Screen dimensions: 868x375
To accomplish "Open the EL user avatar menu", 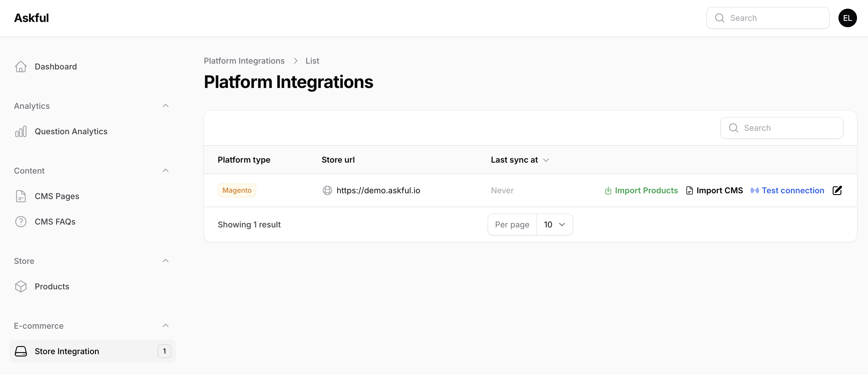I will pyautogui.click(x=847, y=18).
